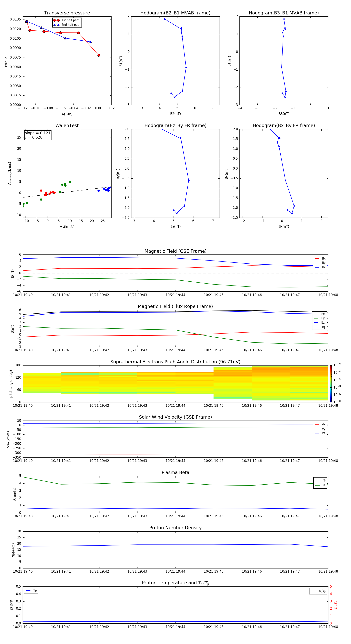Click the pitch angle distribution colorbar

331,384
